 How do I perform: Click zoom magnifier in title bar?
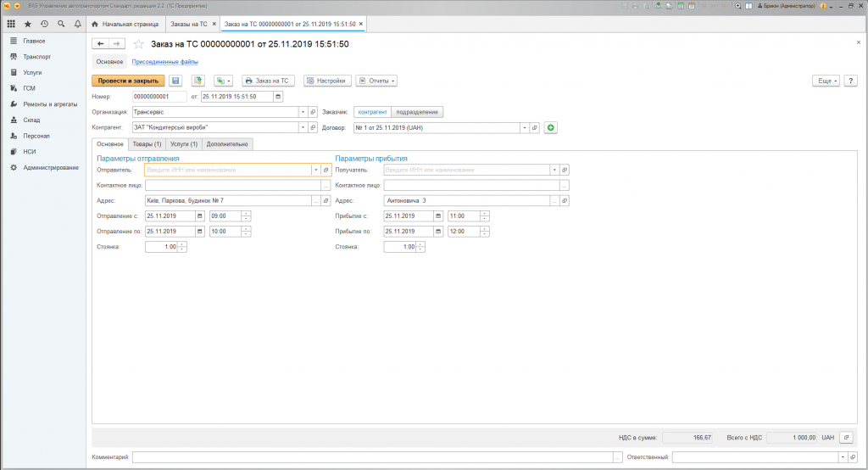click(738, 6)
